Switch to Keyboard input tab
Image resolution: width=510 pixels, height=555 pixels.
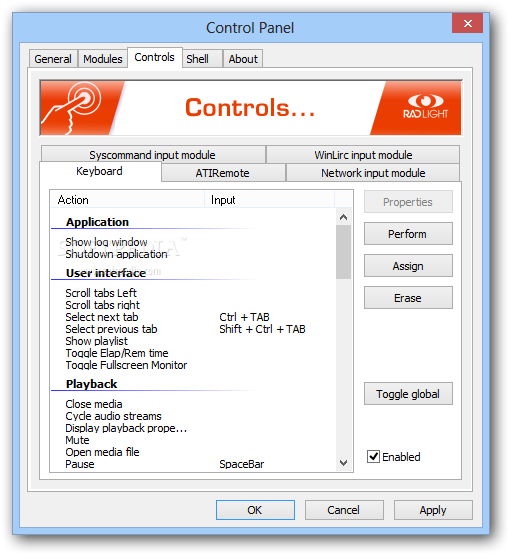point(100,171)
